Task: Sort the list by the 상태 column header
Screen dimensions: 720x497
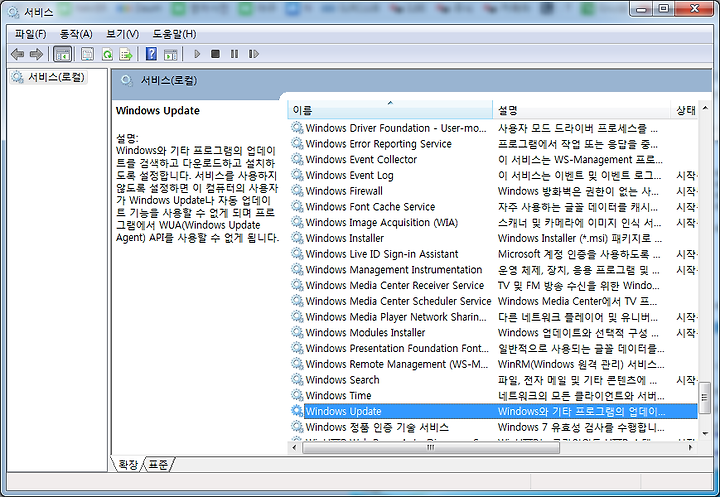Action: 685,110
